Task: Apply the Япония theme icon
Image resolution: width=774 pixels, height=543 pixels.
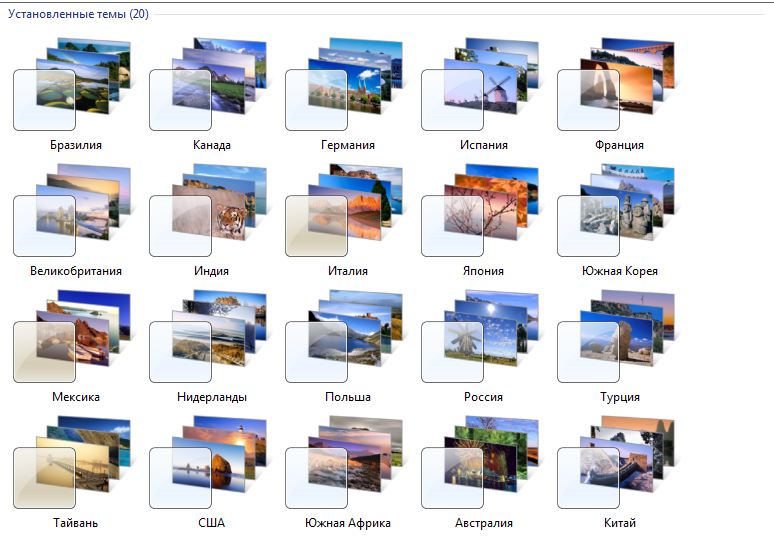Action: click(480, 210)
